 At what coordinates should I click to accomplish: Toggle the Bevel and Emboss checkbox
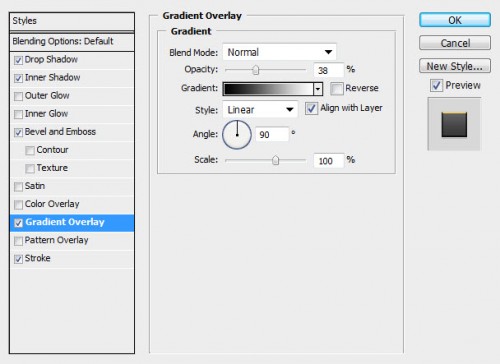pos(18,132)
